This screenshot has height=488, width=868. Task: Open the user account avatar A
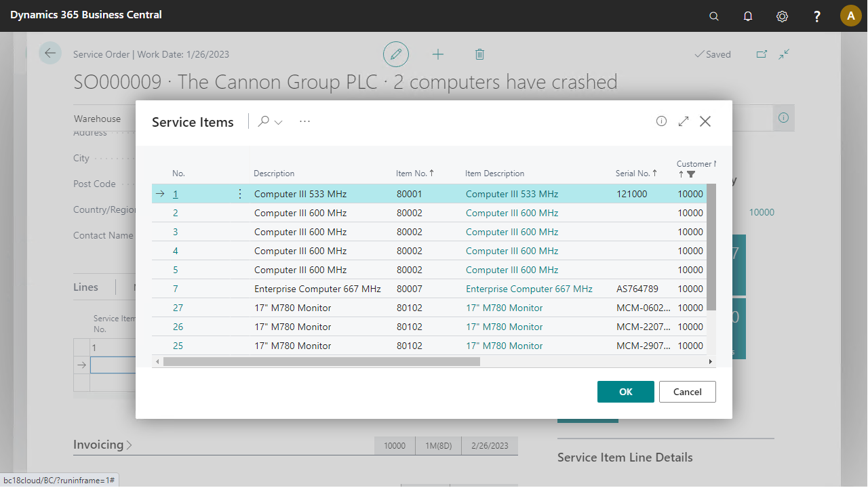pyautogui.click(x=851, y=16)
